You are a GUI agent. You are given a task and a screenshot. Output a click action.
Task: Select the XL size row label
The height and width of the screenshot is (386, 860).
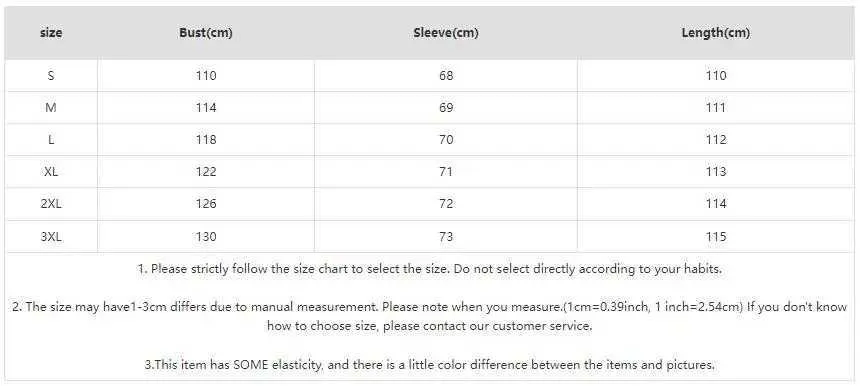51,172
